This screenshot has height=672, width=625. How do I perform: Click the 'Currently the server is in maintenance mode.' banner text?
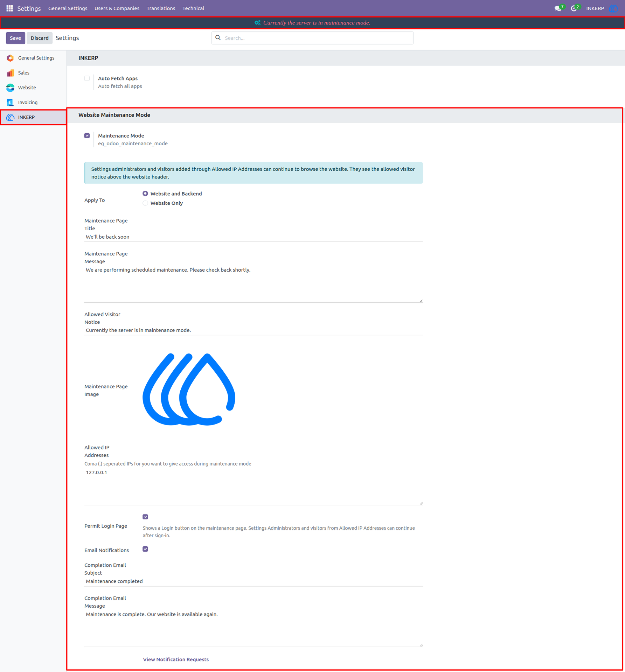click(x=317, y=23)
